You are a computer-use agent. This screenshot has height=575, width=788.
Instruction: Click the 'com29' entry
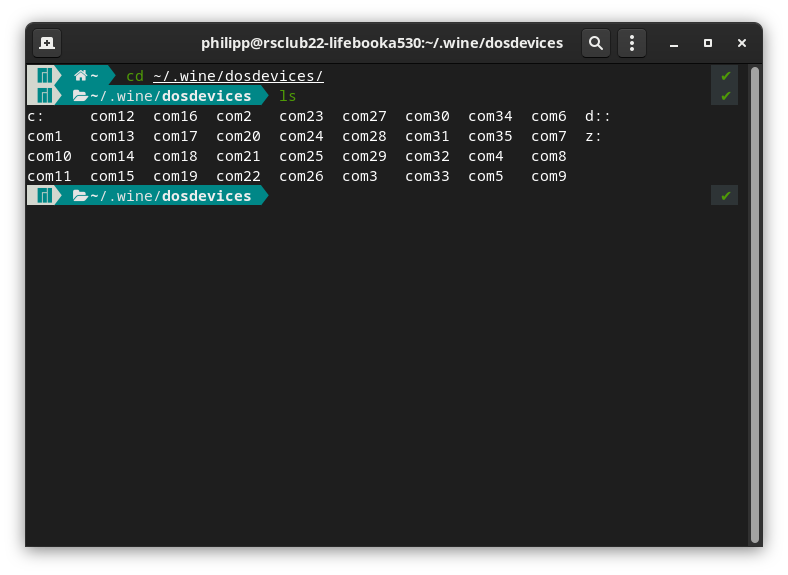364,157
